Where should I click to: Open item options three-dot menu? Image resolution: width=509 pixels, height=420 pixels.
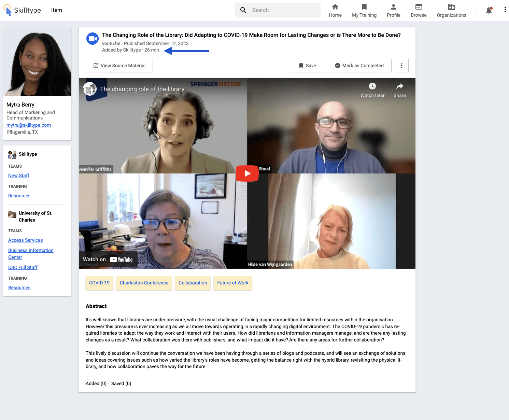click(x=402, y=66)
